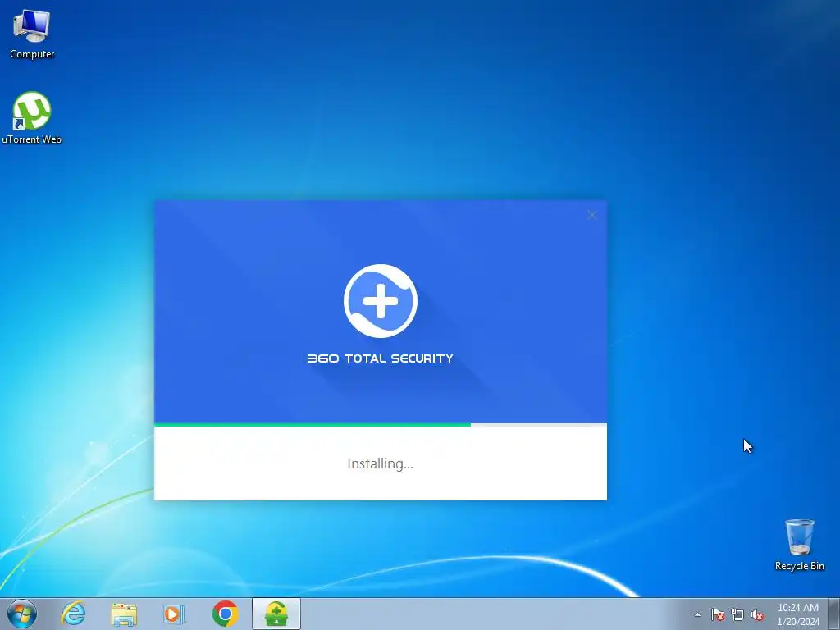The height and width of the screenshot is (630, 840).
Task: Launch Internet Explorer from taskbar
Action: [73, 614]
